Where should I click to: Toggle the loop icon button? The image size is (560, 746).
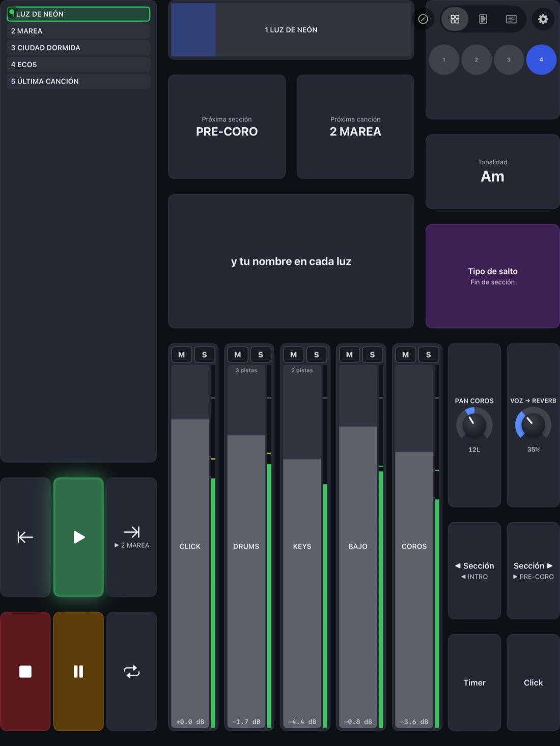click(x=131, y=671)
